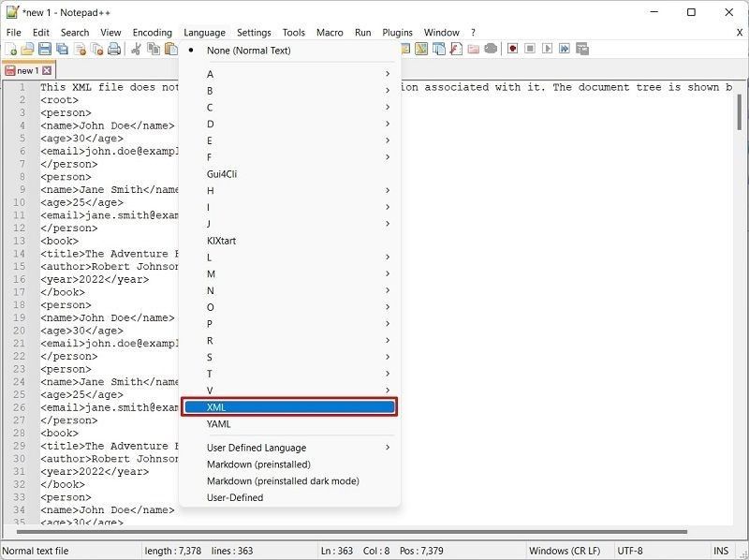
Task: Click the Paste clipboard icon
Action: 170,49
